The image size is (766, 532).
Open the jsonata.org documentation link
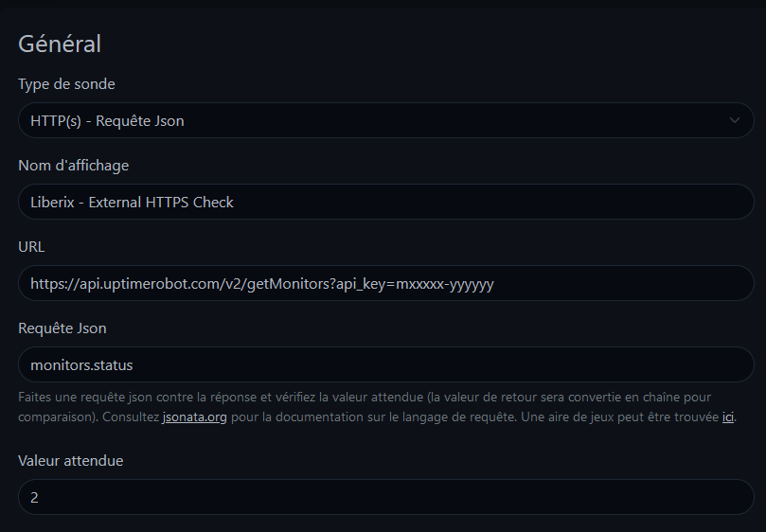194,417
